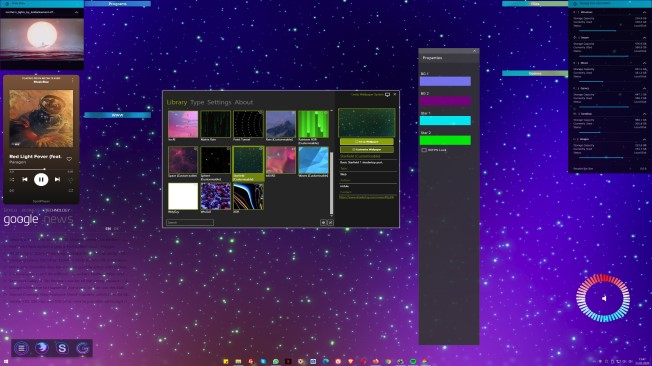Image resolution: width=652 pixels, height=366 pixels.
Task: Open music player three-dot options menu
Action: [72, 79]
